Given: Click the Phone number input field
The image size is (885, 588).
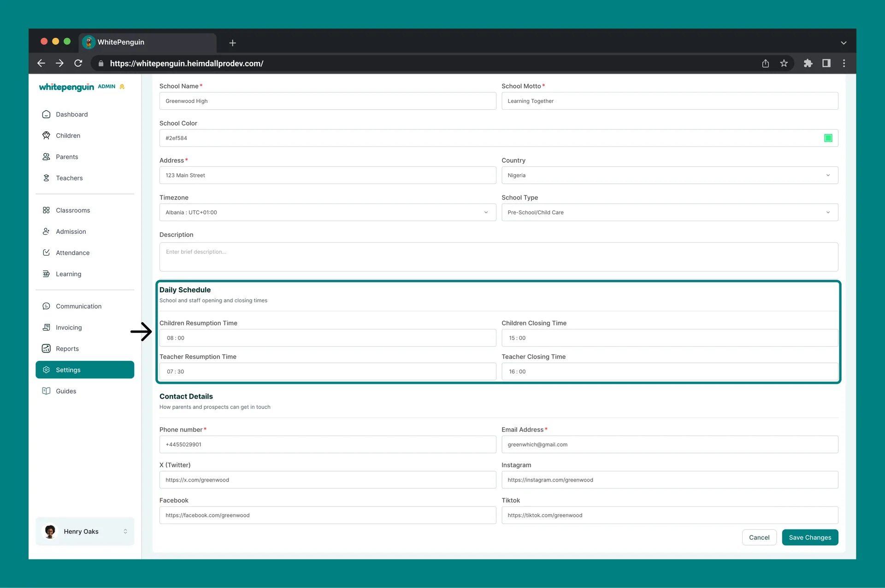Looking at the screenshot, I should click(328, 444).
